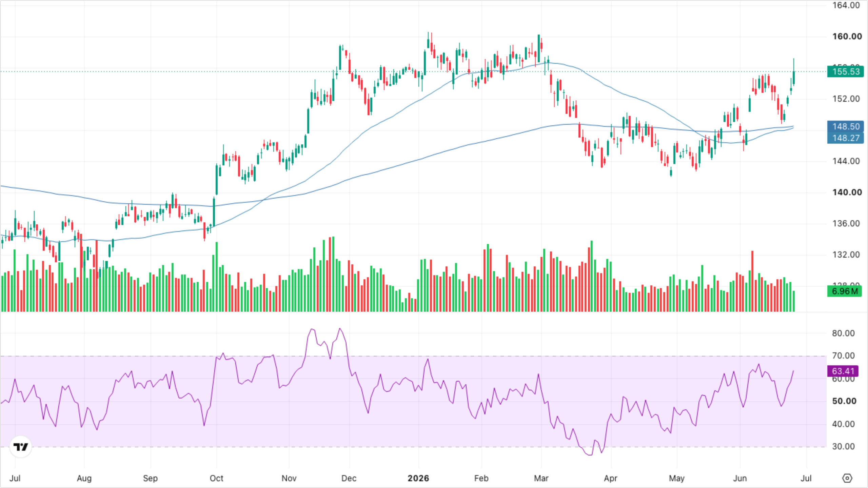Click the 136.00 price axis label
Image resolution: width=868 pixels, height=488 pixels.
click(846, 223)
